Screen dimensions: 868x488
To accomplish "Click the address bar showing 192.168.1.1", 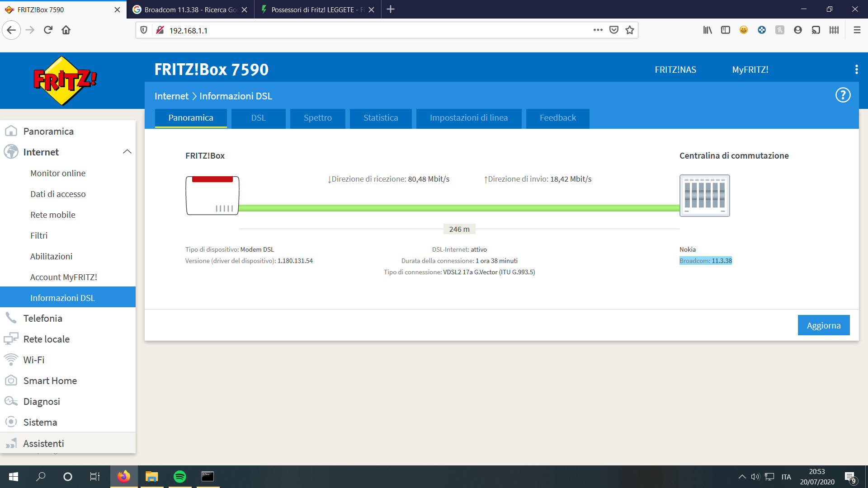I will point(362,30).
